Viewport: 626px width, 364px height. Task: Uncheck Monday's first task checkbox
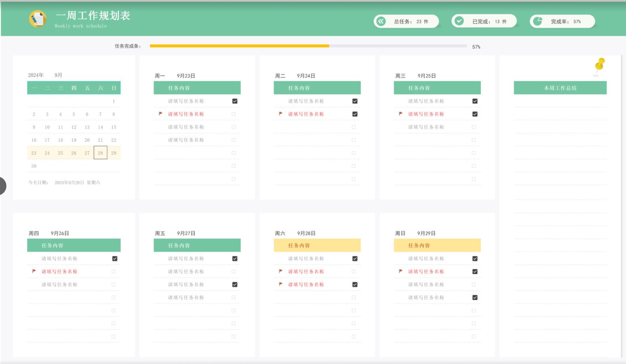coord(234,101)
